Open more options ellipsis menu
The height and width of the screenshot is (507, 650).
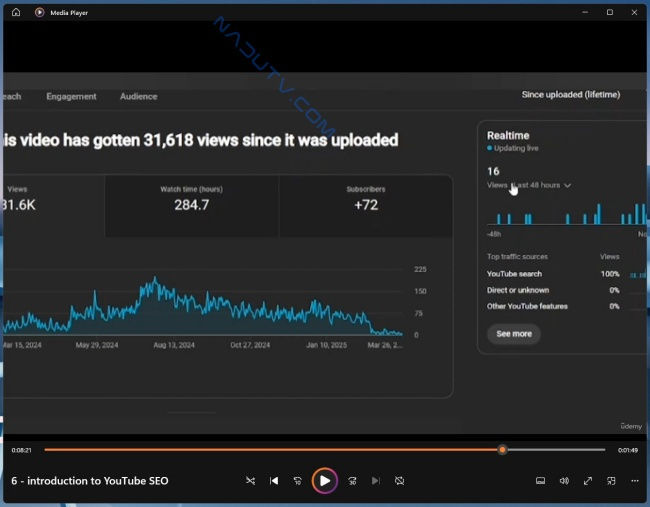tap(635, 481)
